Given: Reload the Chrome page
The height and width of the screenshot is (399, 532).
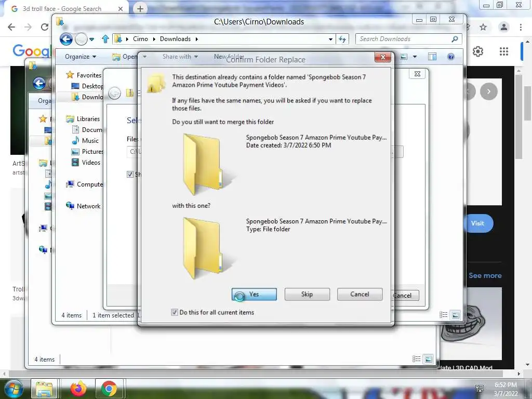Looking at the screenshot, I should (x=45, y=27).
